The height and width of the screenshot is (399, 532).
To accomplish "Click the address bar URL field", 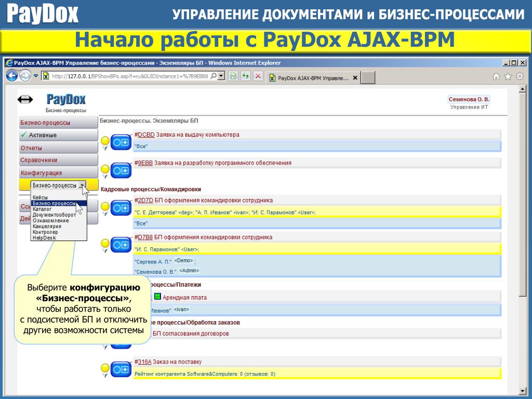I will click(x=129, y=76).
